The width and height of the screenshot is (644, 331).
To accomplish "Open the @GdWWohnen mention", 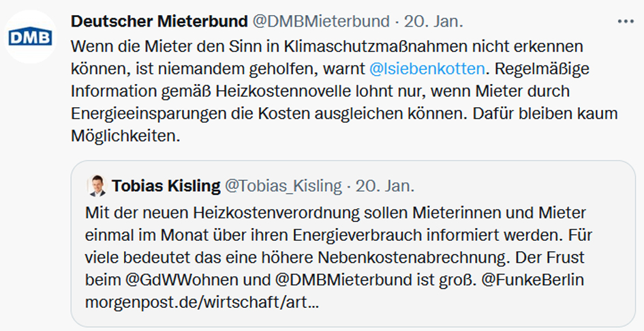I will point(168,279).
